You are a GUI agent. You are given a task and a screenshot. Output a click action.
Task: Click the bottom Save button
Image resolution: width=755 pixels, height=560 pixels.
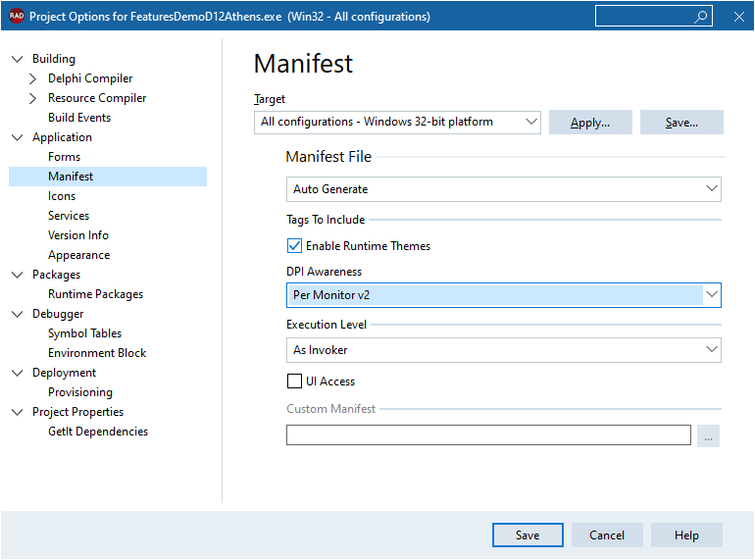coord(528,535)
